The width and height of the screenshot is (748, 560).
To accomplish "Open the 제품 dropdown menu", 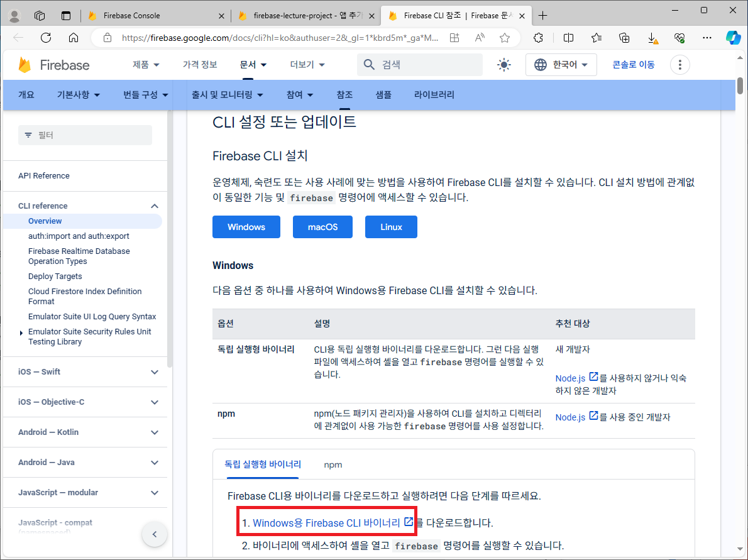I will point(145,64).
